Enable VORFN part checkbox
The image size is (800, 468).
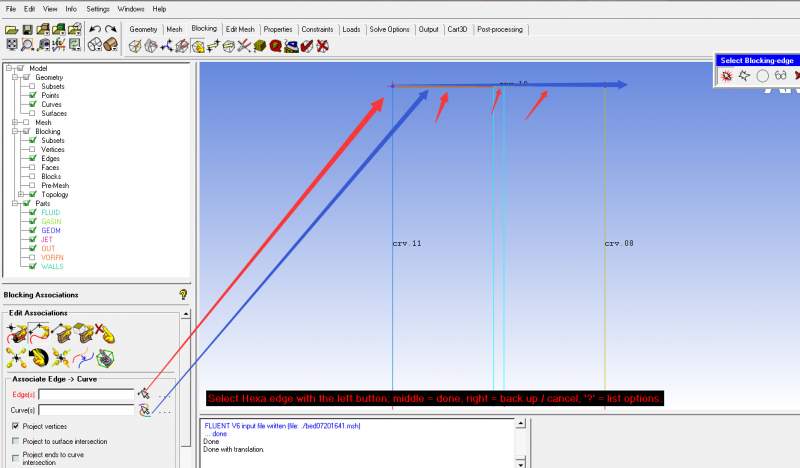pyautogui.click(x=32, y=257)
